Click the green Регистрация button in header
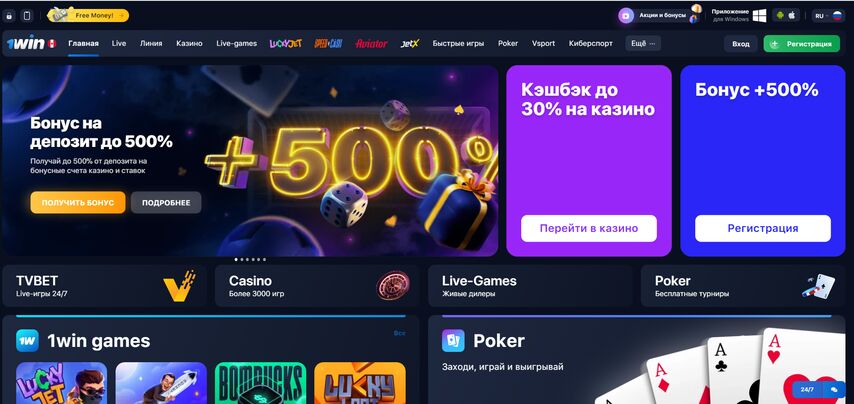854x404 pixels. pyautogui.click(x=801, y=44)
